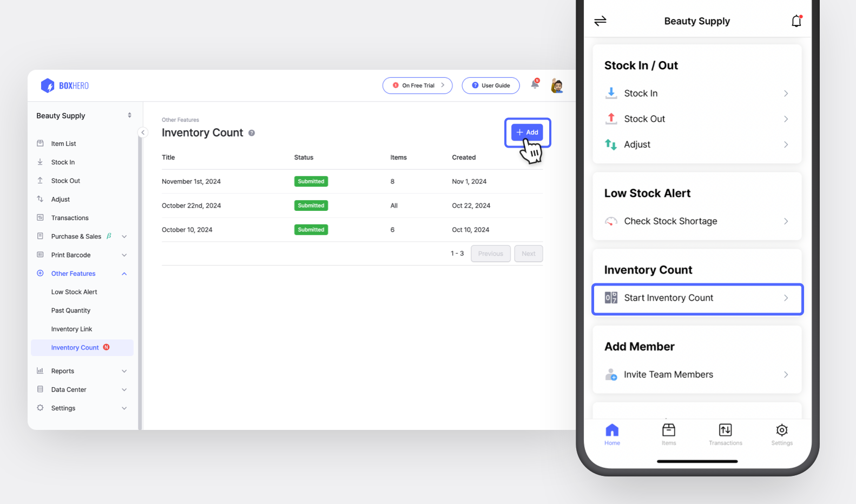Tap the chevron on mobile Adjust row
856x504 pixels.
point(786,144)
